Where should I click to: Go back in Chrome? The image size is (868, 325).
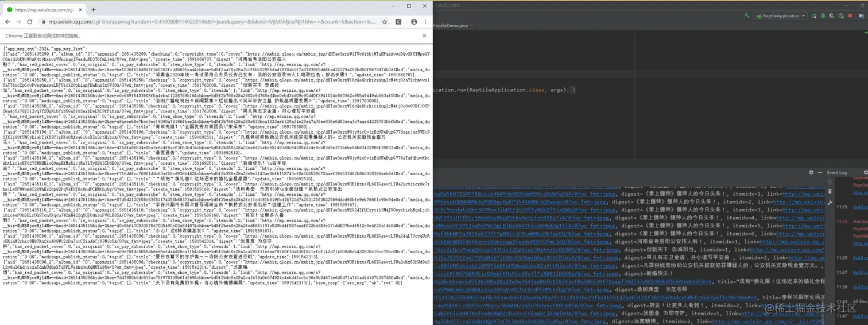tap(7, 22)
